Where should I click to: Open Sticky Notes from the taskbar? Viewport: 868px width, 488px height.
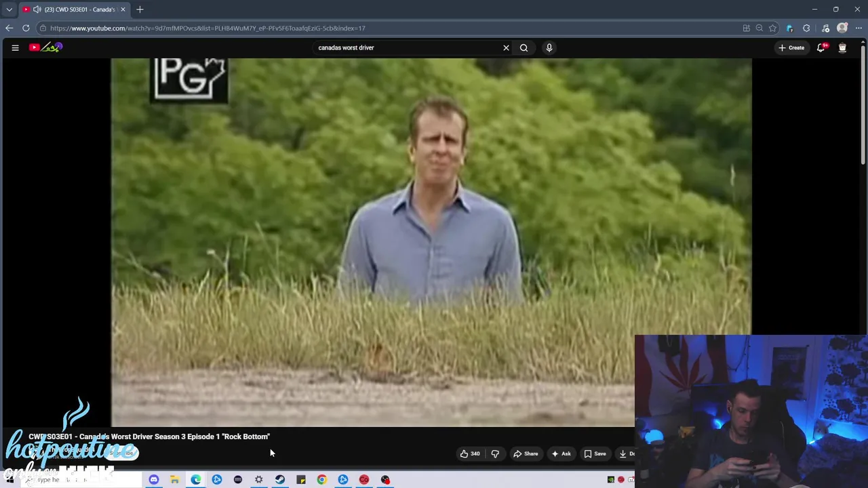(300, 480)
